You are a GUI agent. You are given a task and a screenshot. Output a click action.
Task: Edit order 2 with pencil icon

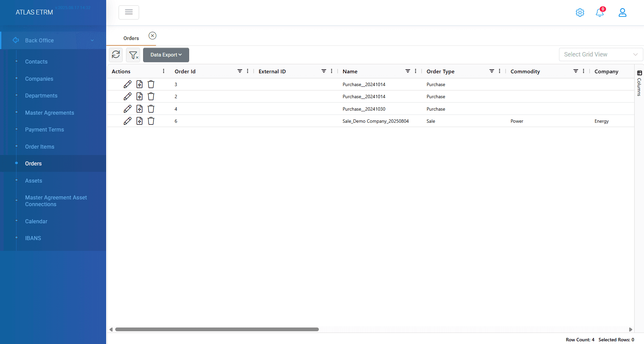pyautogui.click(x=127, y=97)
